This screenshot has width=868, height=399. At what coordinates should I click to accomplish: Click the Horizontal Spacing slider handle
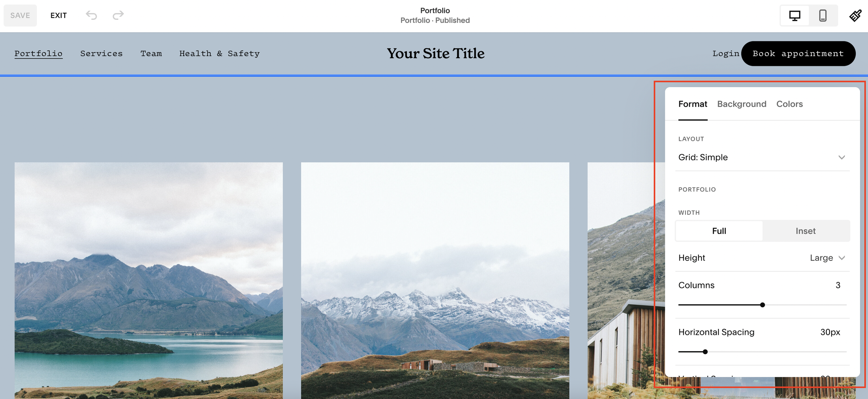coord(705,352)
